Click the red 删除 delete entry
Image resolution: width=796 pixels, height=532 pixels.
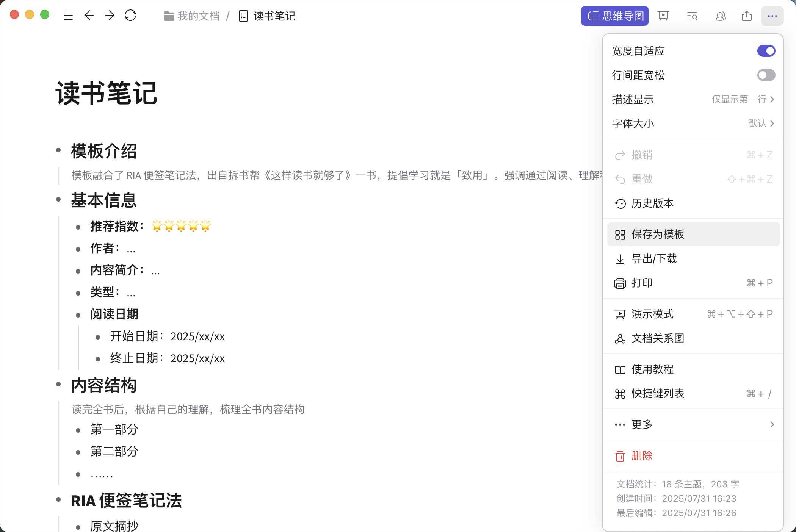(x=693, y=455)
